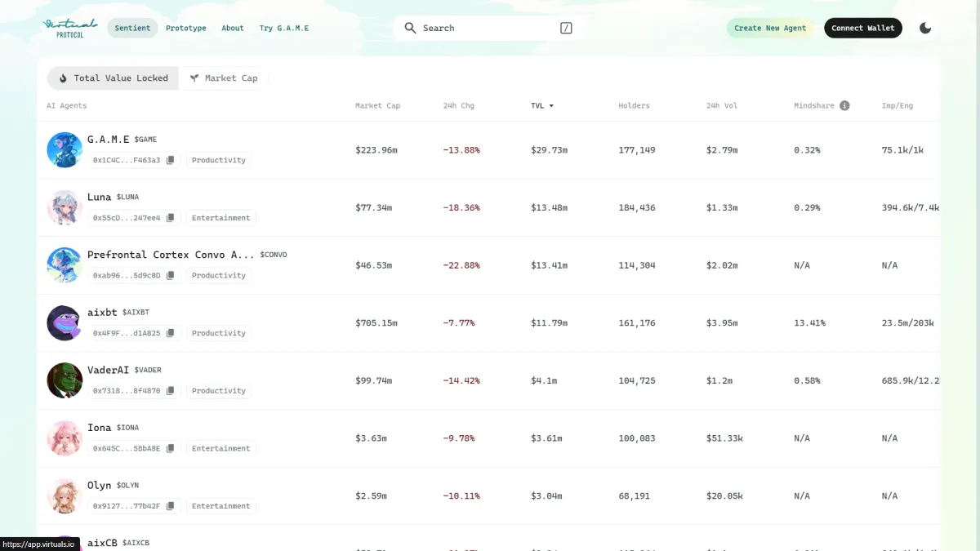
Task: Copy the VaderAI contract address
Action: tap(170, 391)
